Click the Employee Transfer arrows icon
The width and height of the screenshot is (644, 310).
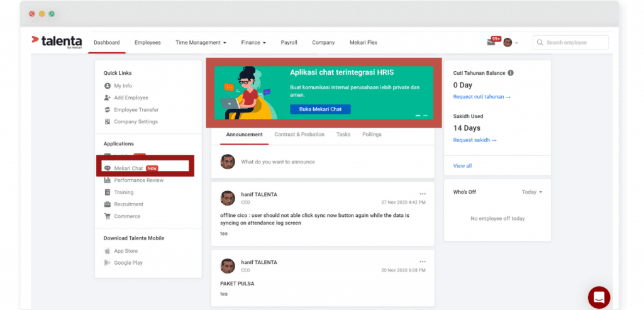pyautogui.click(x=108, y=109)
